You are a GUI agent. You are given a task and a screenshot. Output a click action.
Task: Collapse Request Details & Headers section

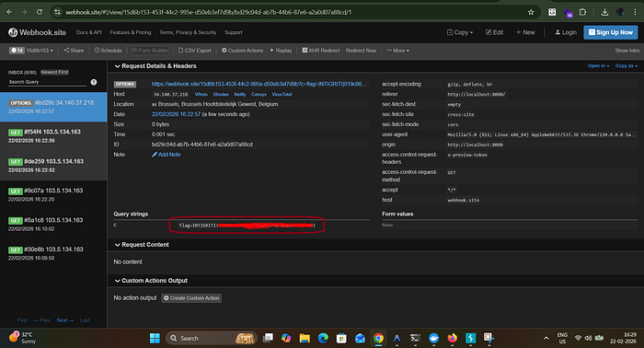click(155, 66)
